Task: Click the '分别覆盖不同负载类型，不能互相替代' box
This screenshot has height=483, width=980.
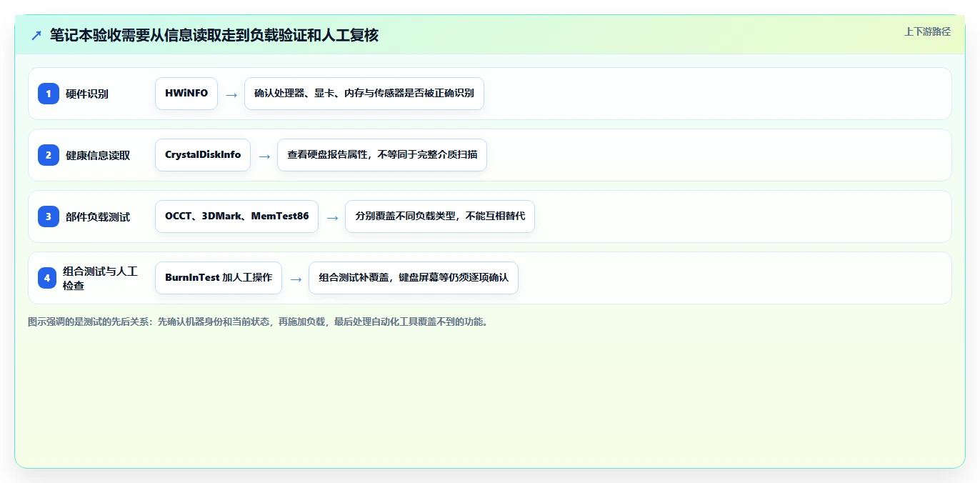Action: pyautogui.click(x=440, y=216)
